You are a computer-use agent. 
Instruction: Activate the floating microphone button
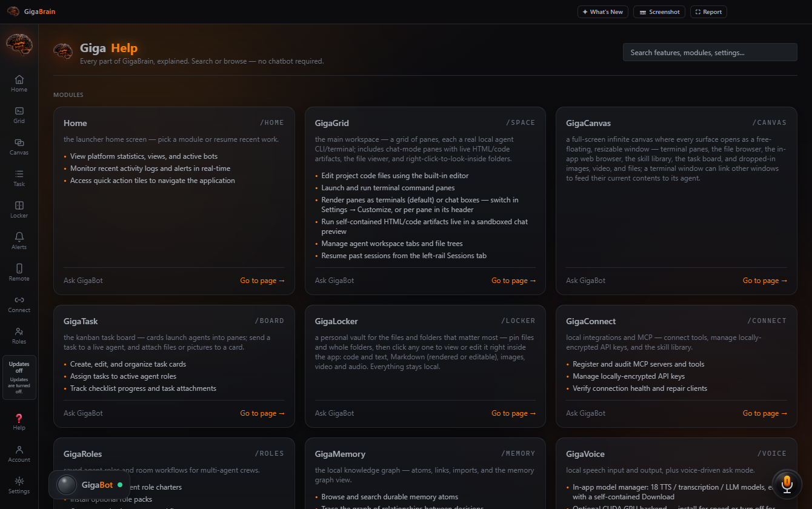click(x=787, y=484)
